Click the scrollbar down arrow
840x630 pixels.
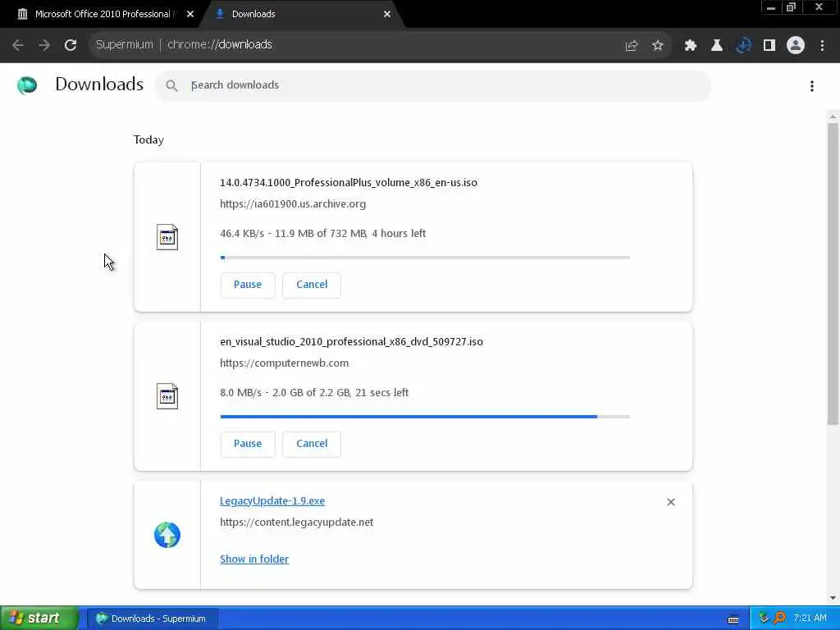[833, 598]
